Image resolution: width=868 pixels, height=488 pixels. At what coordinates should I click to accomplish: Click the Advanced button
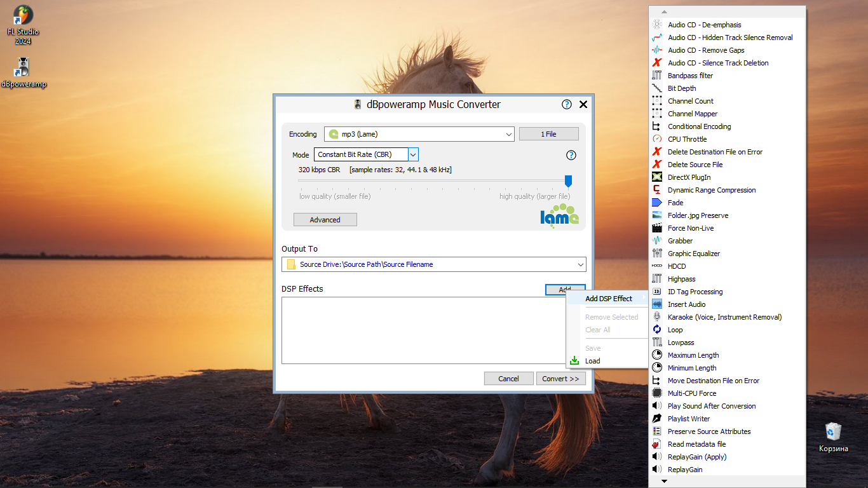(x=325, y=220)
